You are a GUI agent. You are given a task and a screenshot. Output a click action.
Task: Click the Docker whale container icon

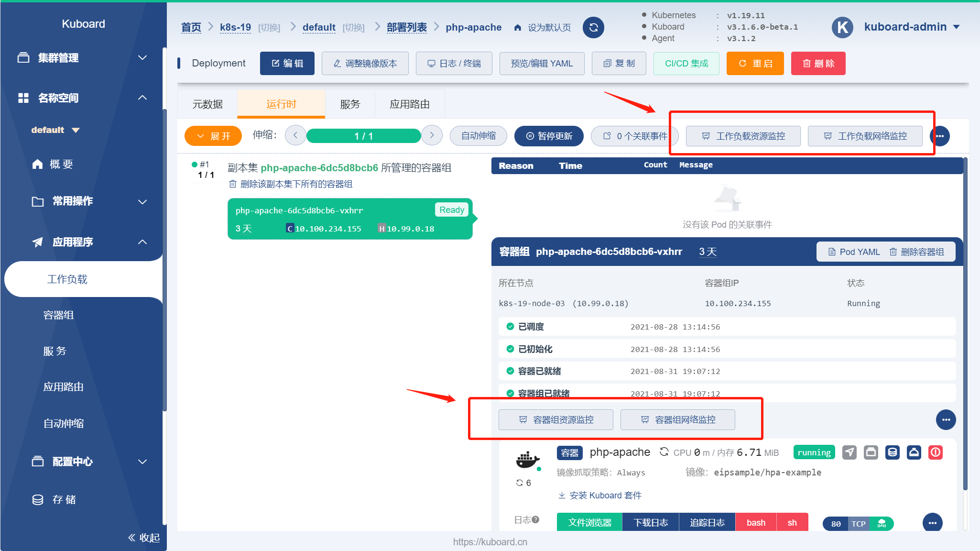tap(527, 460)
